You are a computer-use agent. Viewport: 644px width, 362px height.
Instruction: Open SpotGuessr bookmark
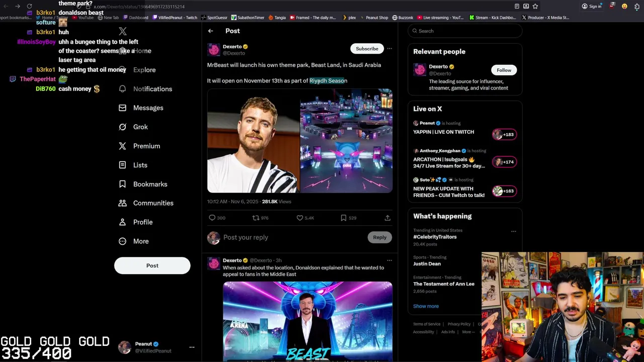pyautogui.click(x=214, y=18)
